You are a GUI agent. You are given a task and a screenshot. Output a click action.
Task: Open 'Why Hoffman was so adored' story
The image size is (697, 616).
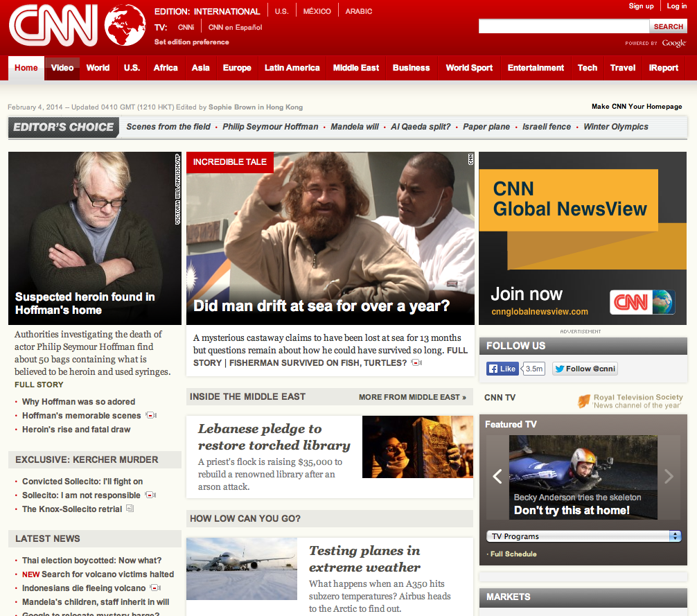[x=79, y=402]
